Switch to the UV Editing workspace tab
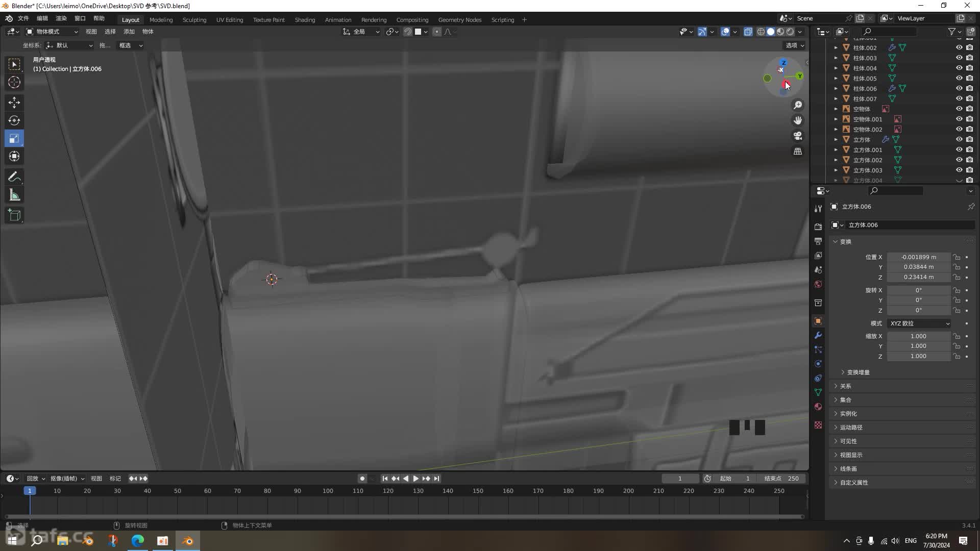 [x=230, y=20]
